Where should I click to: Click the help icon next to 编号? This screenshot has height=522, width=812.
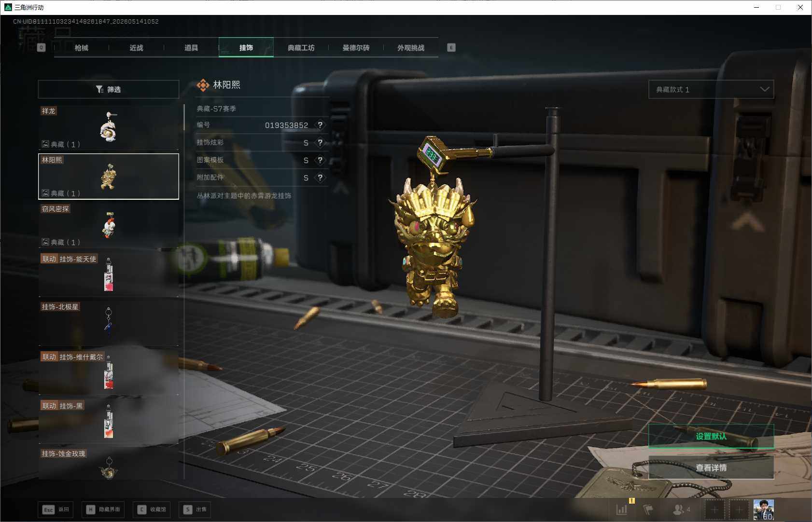pos(320,125)
